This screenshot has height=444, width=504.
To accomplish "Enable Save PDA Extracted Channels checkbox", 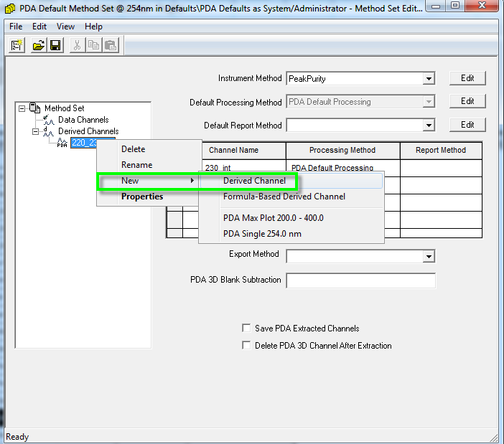I will (247, 329).
